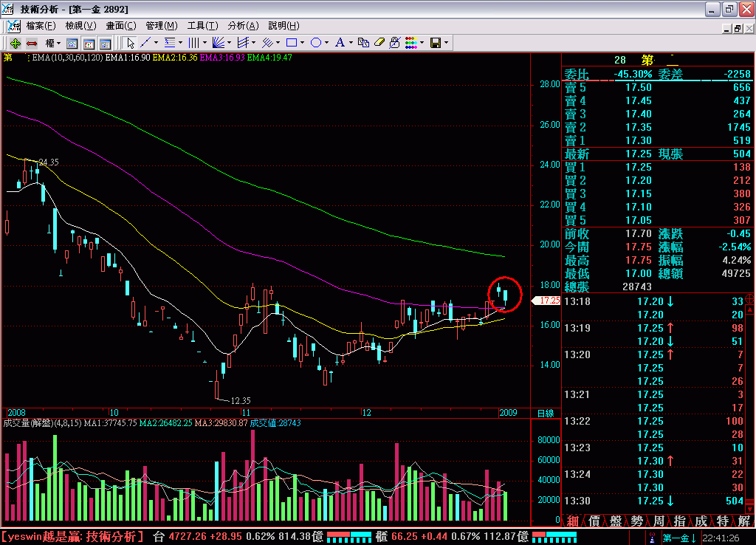Screen dimensions: 756x545
Task: Click the 成交量(解盤)(4,8,15) volume indicator label
Action: [43, 423]
